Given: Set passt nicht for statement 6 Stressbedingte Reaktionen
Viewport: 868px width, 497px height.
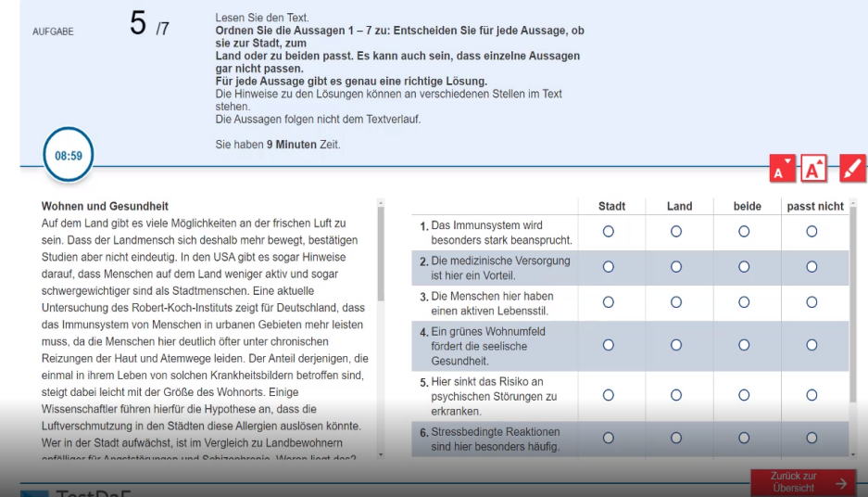Looking at the screenshot, I should 811,439.
